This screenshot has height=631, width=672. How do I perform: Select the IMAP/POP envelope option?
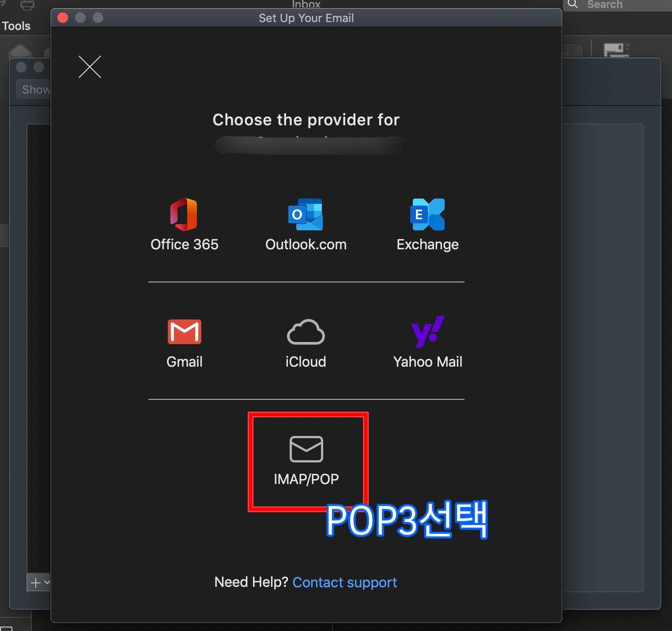pos(306,461)
